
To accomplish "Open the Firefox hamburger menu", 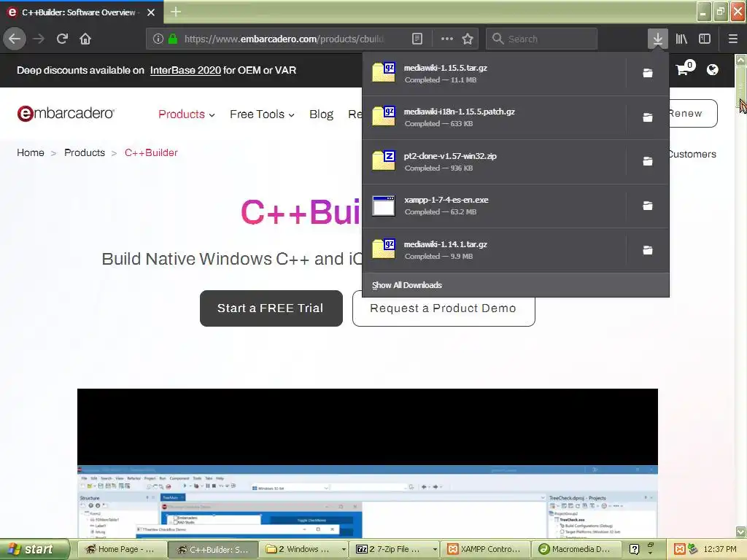I will click(732, 39).
